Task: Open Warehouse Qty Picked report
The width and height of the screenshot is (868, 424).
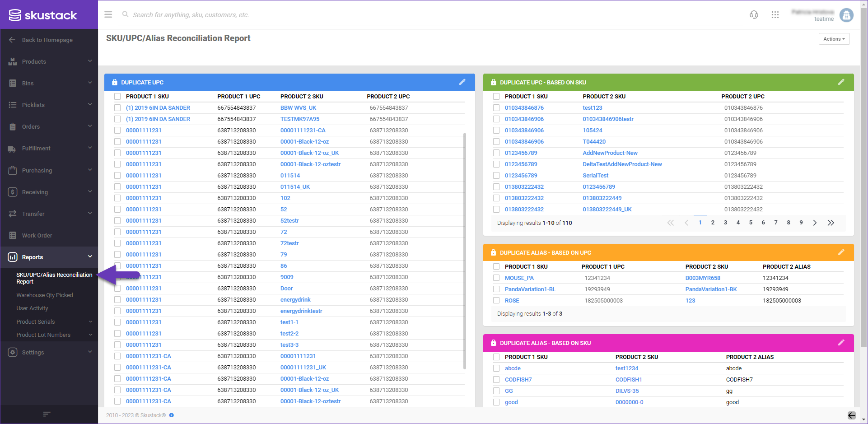Action: pyautogui.click(x=45, y=295)
